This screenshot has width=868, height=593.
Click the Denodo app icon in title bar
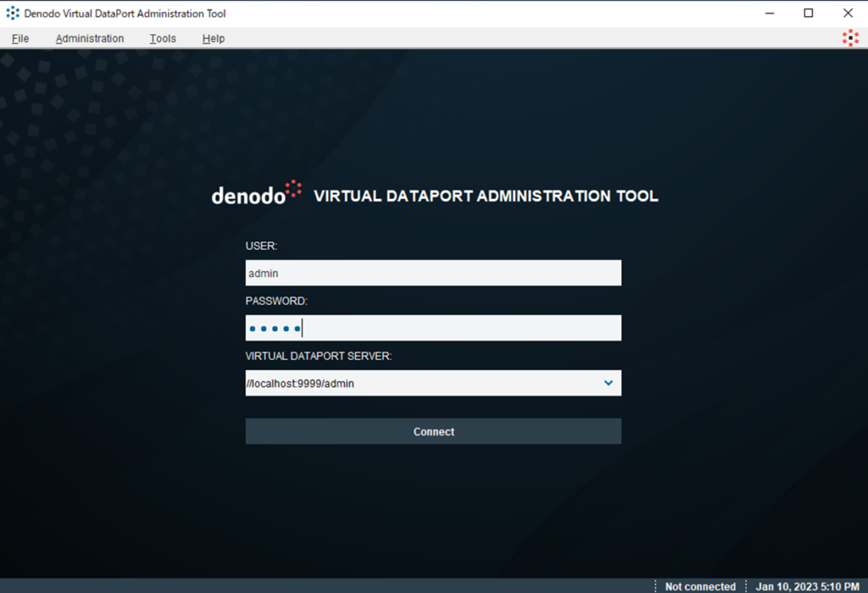[x=13, y=14]
